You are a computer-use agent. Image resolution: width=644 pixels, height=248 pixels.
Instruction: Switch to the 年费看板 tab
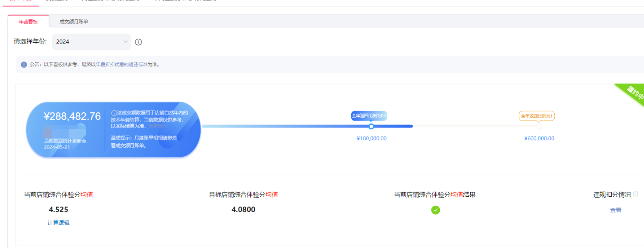28,22
